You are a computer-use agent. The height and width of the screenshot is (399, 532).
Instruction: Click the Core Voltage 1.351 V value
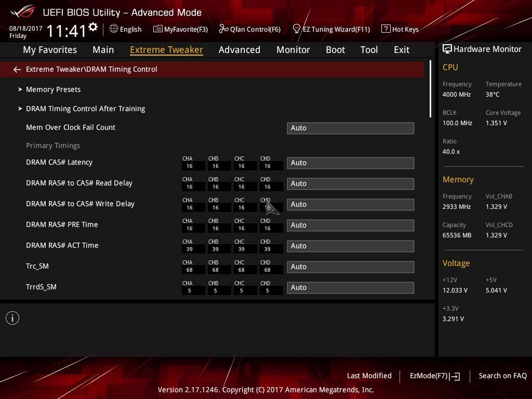point(496,123)
